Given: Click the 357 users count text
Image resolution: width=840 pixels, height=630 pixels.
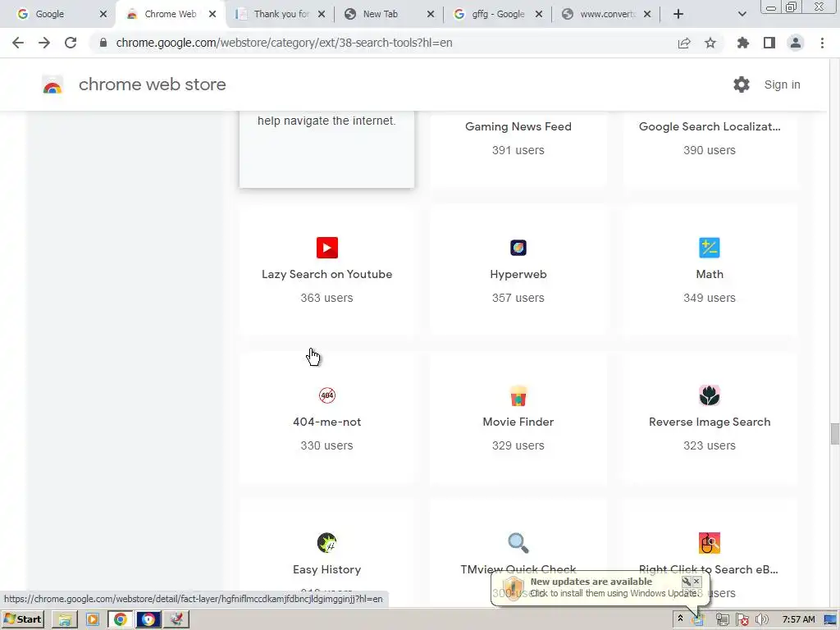Looking at the screenshot, I should [518, 298].
